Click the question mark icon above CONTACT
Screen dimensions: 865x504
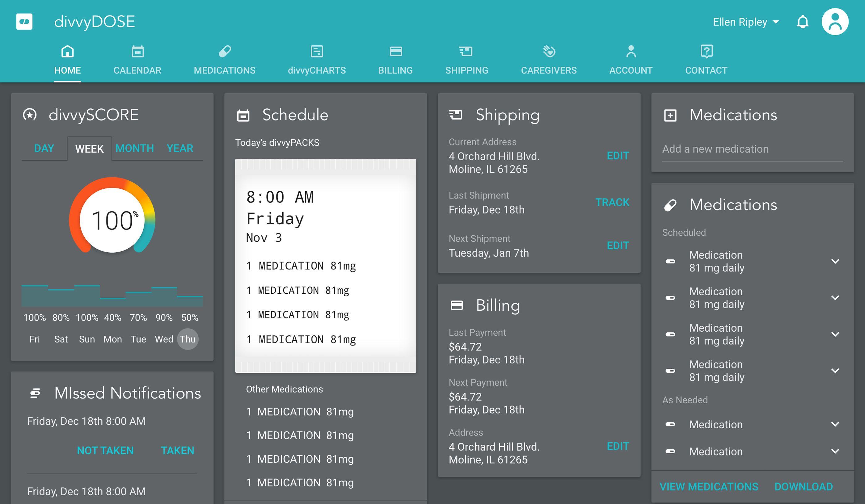coord(707,52)
